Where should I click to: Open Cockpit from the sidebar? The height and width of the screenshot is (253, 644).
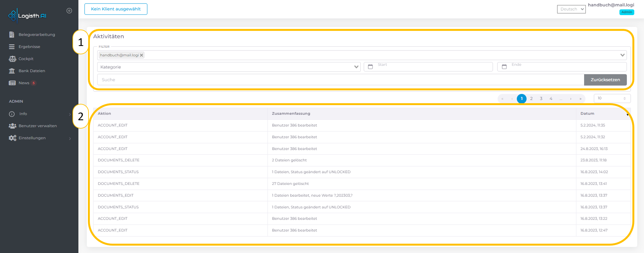(x=26, y=59)
